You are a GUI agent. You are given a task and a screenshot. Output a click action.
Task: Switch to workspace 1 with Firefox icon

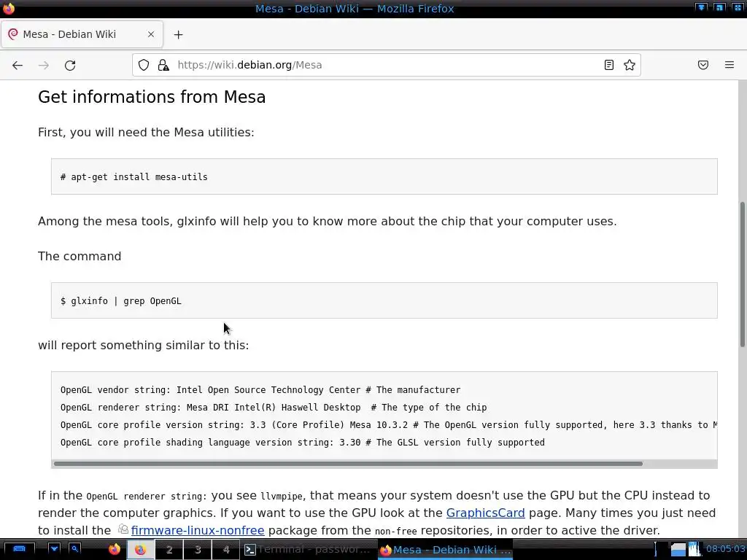click(140, 550)
